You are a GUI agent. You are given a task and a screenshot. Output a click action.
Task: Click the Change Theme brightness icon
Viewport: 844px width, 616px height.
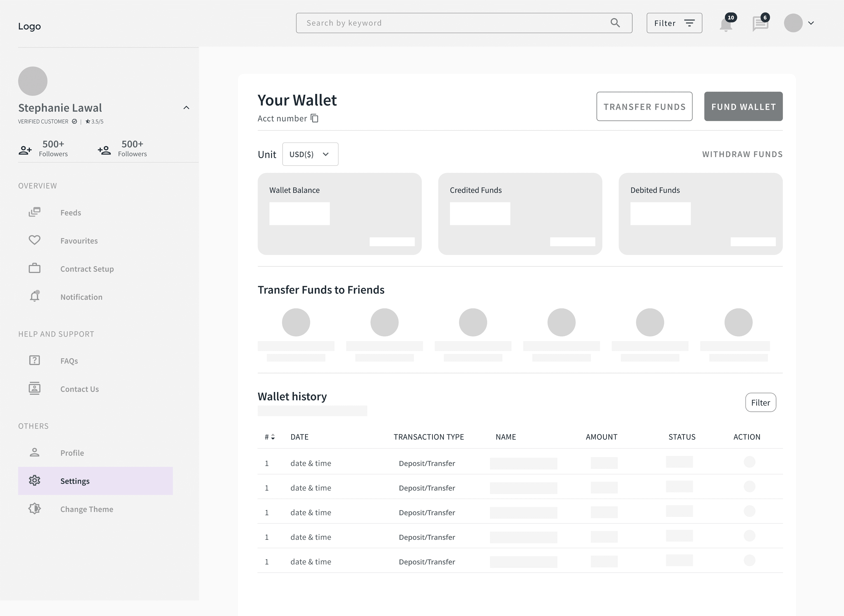[35, 509]
